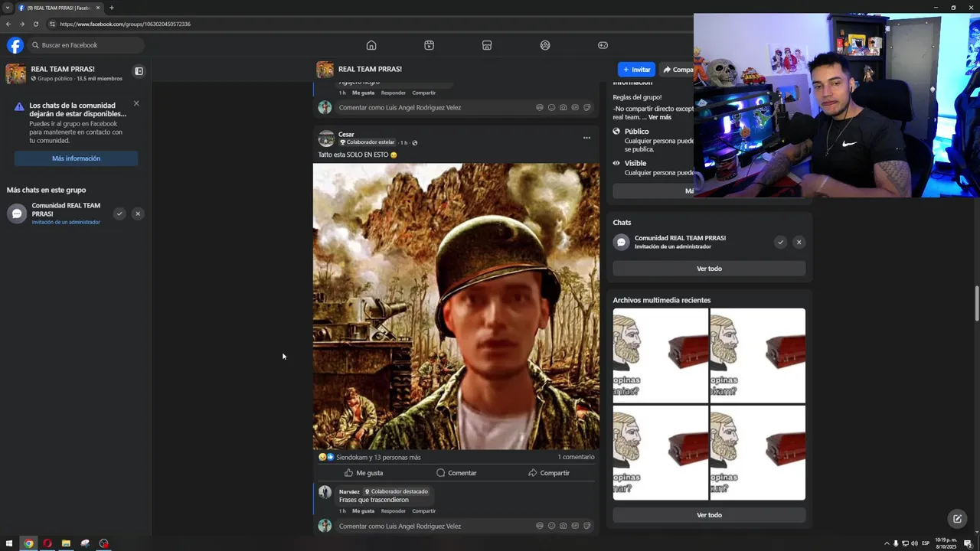Image resolution: width=980 pixels, height=551 pixels.
Task: Share Cesar's post with Compartir button
Action: pyautogui.click(x=549, y=473)
